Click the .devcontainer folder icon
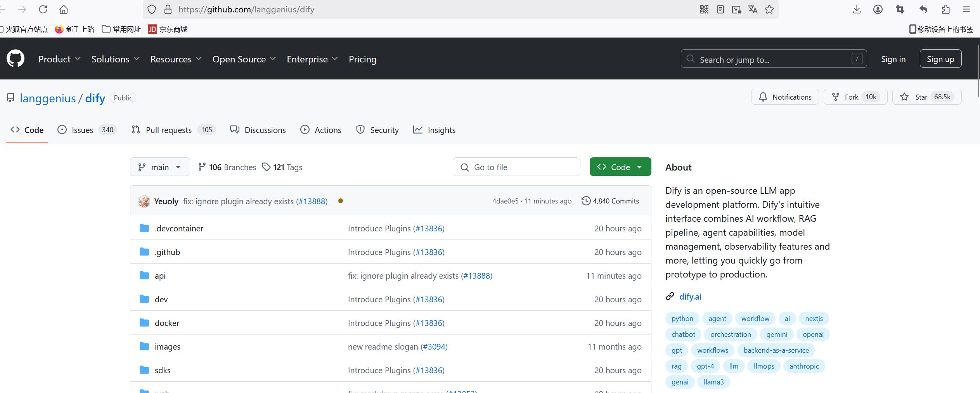980x393 pixels. pyautogui.click(x=144, y=228)
